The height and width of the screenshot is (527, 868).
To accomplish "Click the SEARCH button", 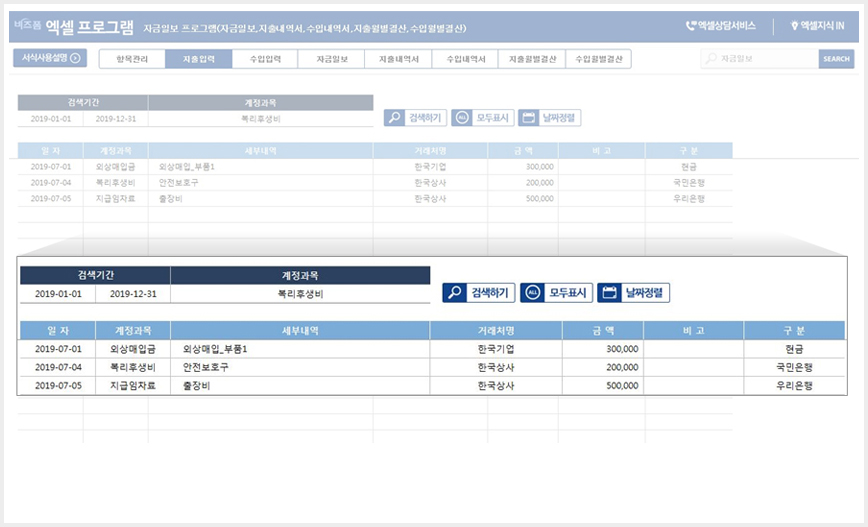I will [836, 59].
